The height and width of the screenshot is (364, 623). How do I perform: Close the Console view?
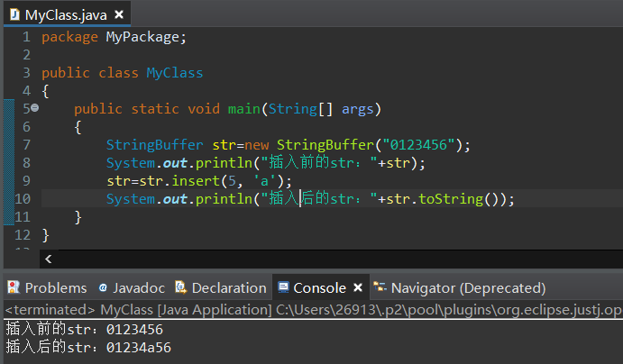358,287
